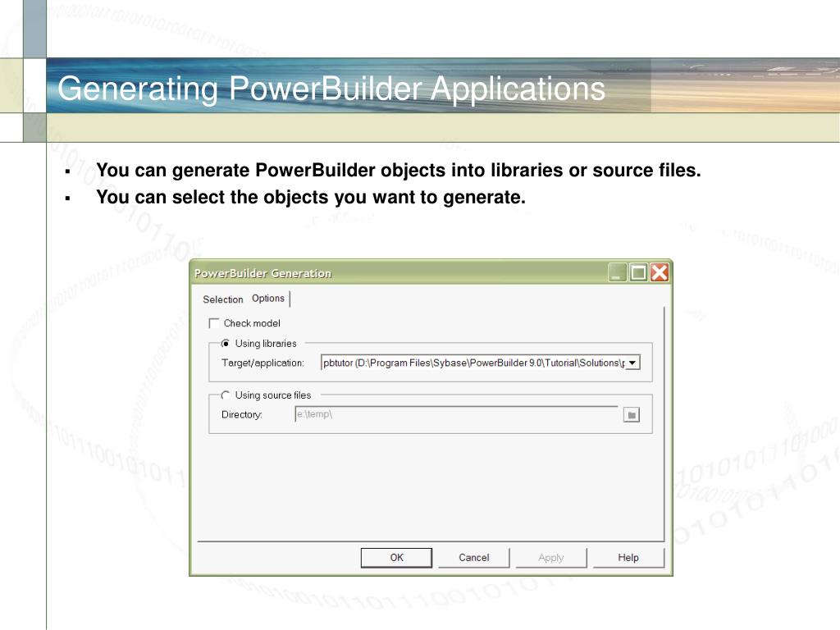
Task: Close the PowerBuilder Generation dialog
Action: [660, 272]
